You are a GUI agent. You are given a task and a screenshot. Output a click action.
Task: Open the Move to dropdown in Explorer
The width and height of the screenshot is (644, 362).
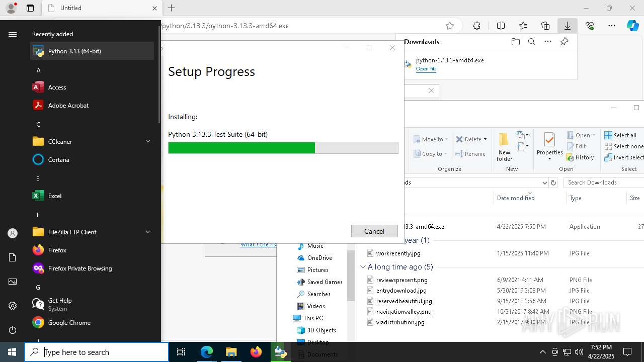tap(431, 139)
